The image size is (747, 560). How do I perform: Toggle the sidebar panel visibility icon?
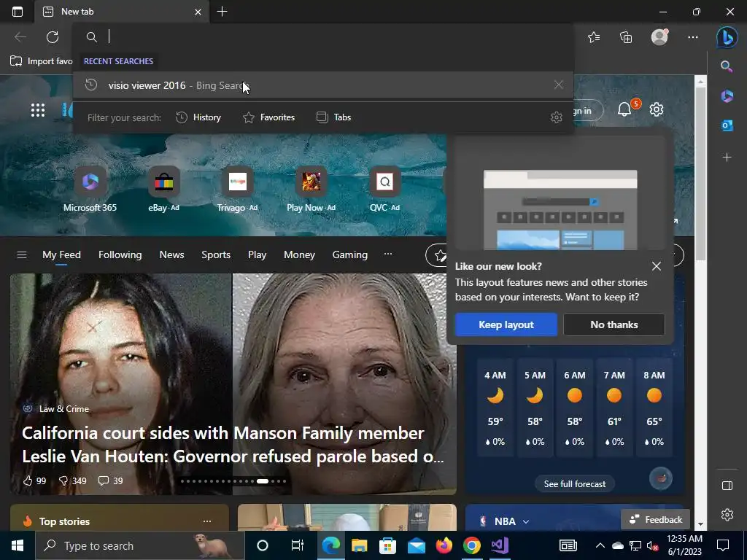click(x=727, y=485)
